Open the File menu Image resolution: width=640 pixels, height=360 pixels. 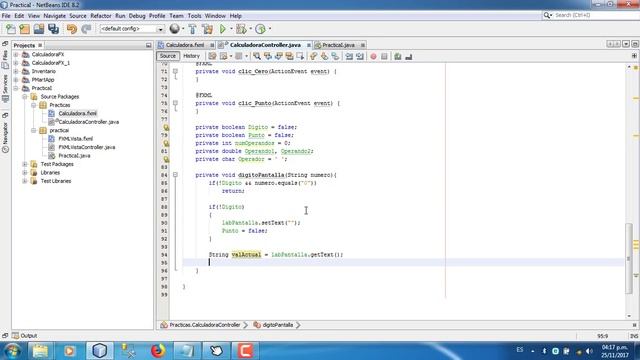[6, 16]
